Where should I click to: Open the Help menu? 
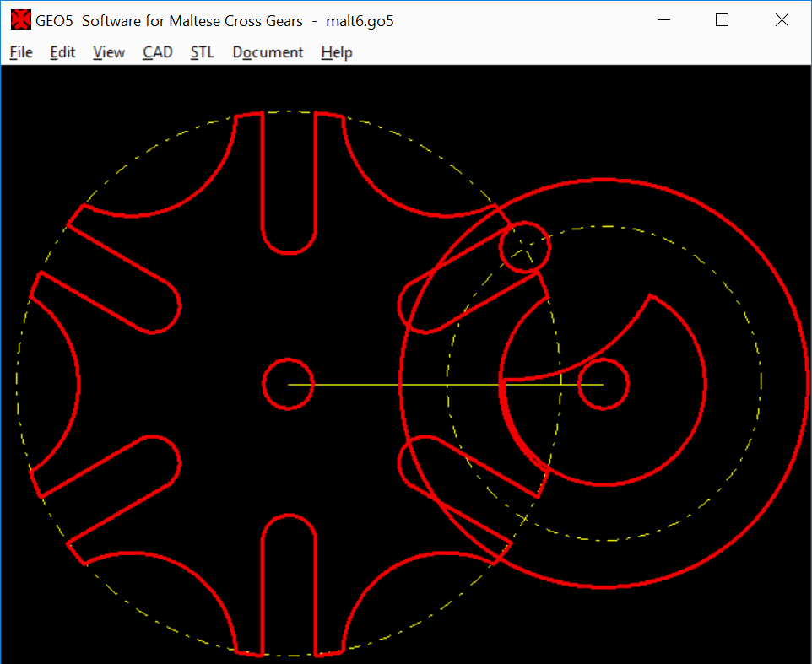point(337,52)
